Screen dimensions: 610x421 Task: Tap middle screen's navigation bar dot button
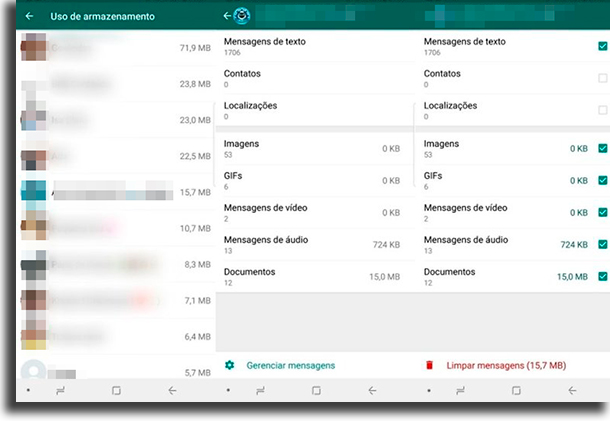pos(228,390)
